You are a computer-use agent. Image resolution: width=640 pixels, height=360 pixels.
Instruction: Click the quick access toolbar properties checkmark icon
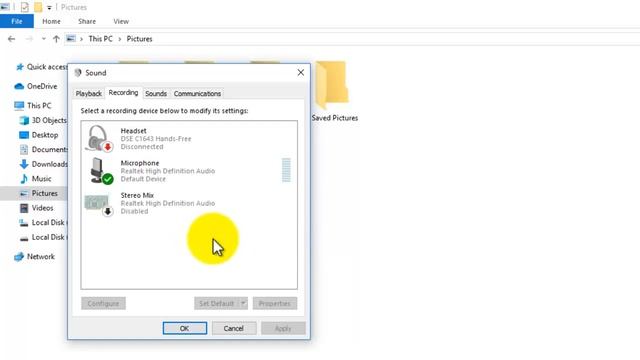point(24,7)
